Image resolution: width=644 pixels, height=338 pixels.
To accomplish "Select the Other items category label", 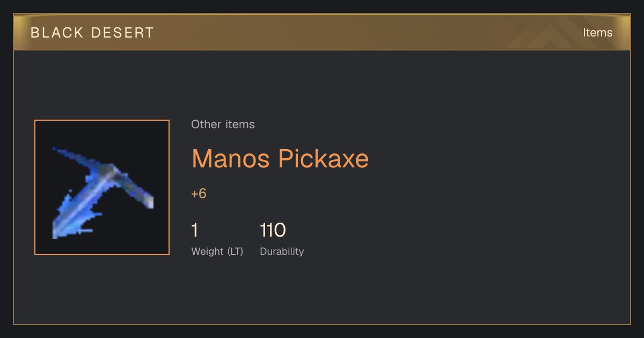I will point(223,124).
